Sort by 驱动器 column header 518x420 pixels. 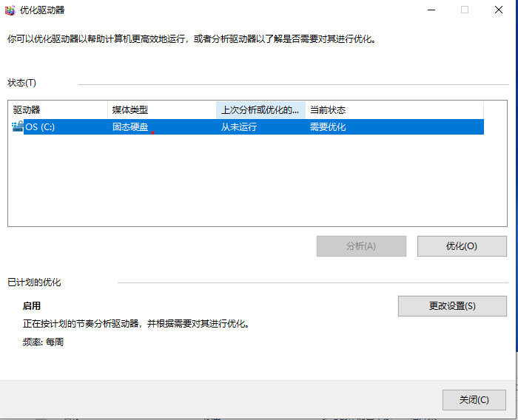58,110
